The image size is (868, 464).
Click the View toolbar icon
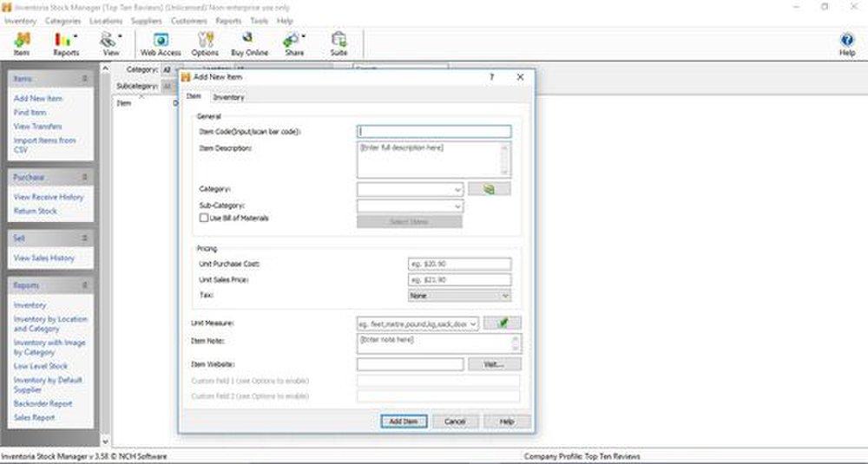pos(110,43)
